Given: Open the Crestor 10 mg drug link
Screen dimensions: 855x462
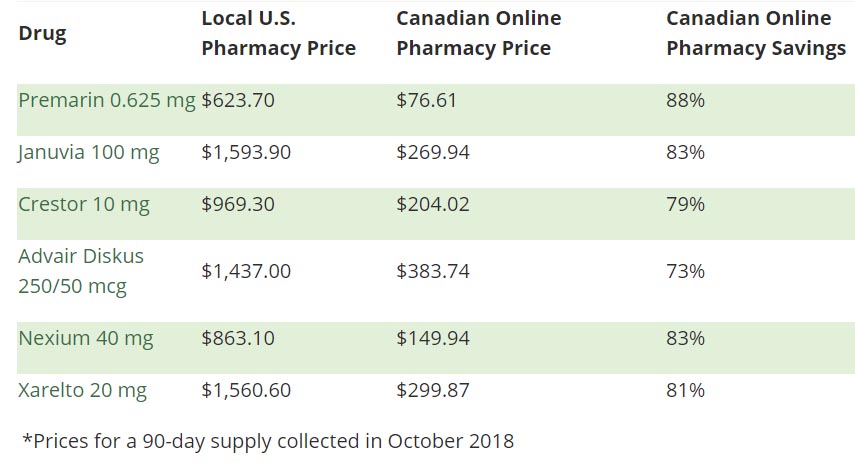Looking at the screenshot, I should coord(84,205).
